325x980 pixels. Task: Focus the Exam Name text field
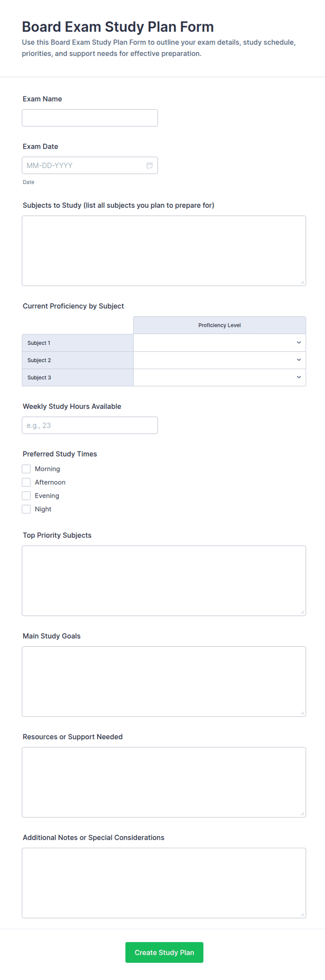[x=90, y=118]
